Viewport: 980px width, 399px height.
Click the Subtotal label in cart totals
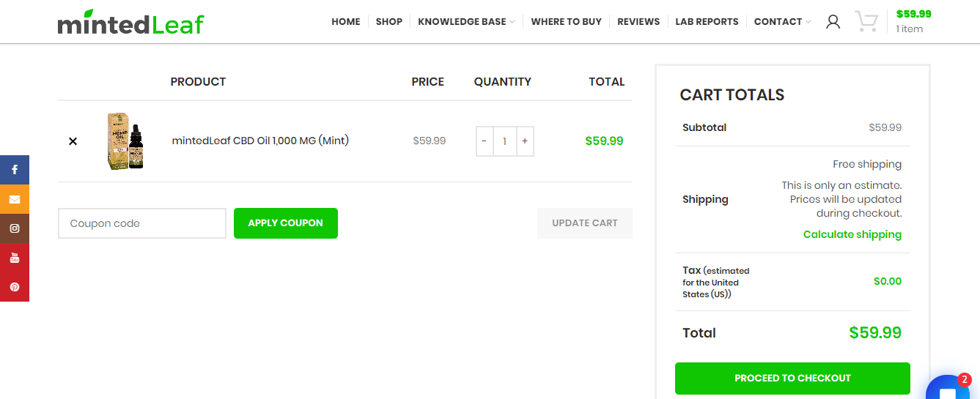(x=704, y=127)
